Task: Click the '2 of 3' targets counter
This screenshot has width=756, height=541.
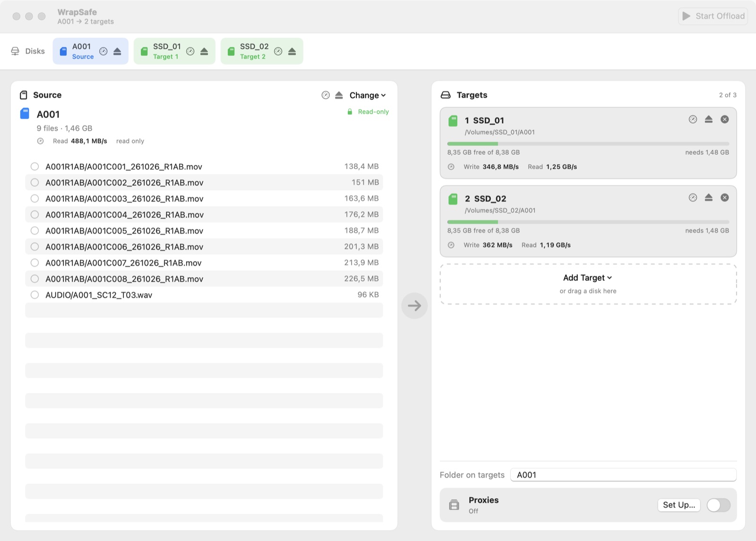Action: point(728,95)
